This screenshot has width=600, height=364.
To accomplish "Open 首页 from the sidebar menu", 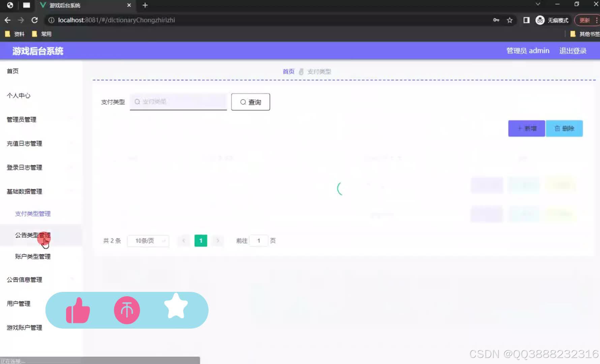I will [12, 71].
